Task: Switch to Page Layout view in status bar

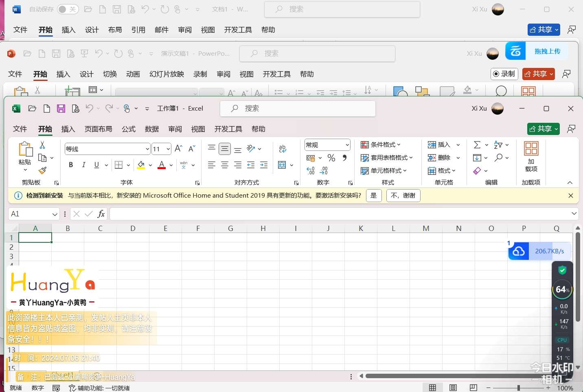Action: point(453,388)
